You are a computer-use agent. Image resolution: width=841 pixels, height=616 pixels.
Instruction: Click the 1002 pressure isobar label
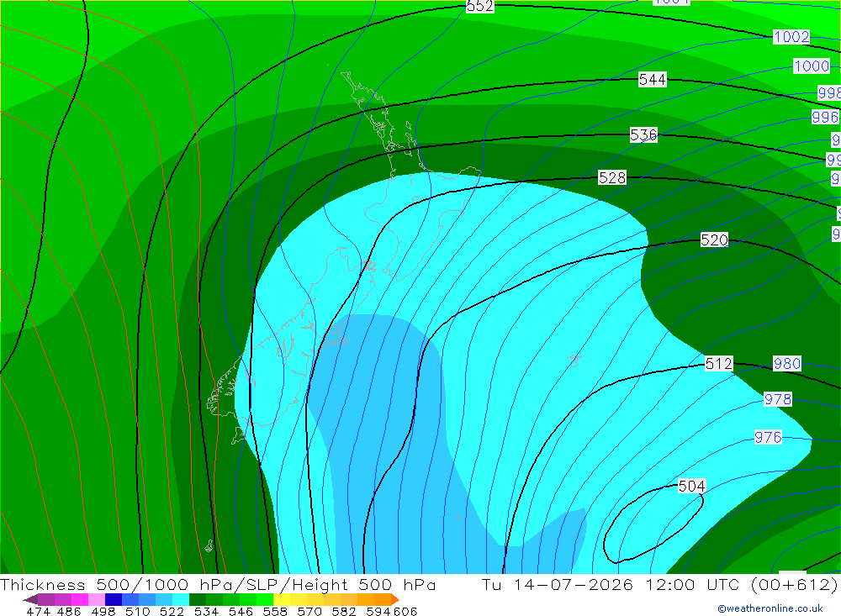point(791,36)
